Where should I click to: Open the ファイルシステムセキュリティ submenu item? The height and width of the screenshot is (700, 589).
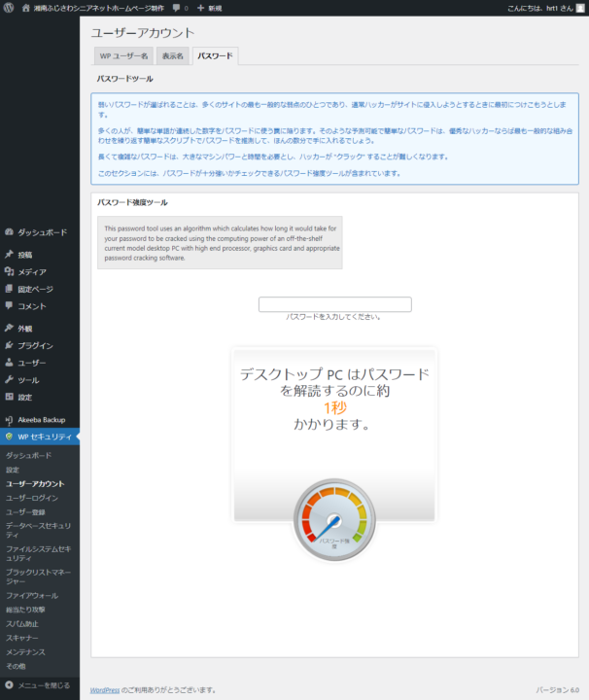(38, 553)
